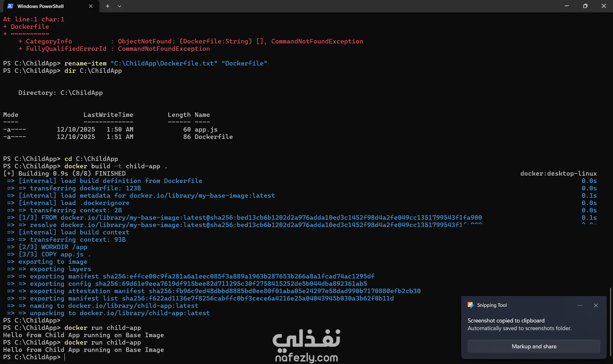The width and height of the screenshot is (613, 364).
Task: Expand the new tab profile dropdown chevron
Action: coord(119,6)
